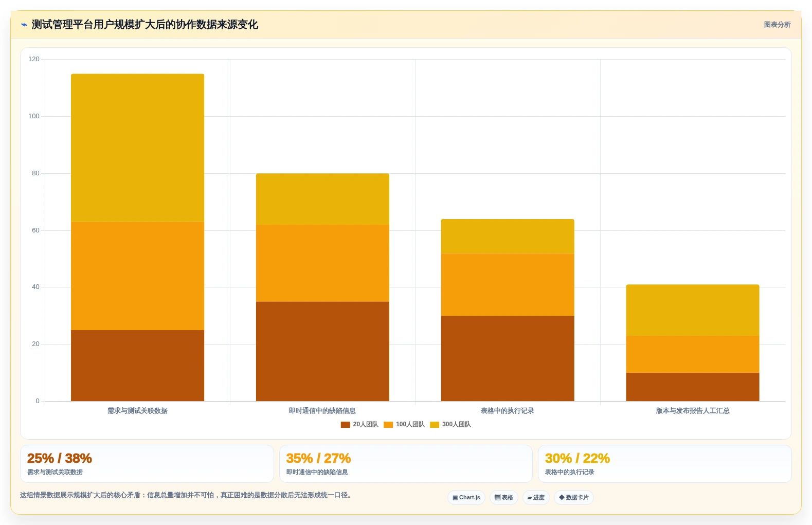Viewport: 812px width, 525px height.
Task: Click the 100人团队 segment of 需求与测试关联数据 bar
Action: (x=137, y=276)
